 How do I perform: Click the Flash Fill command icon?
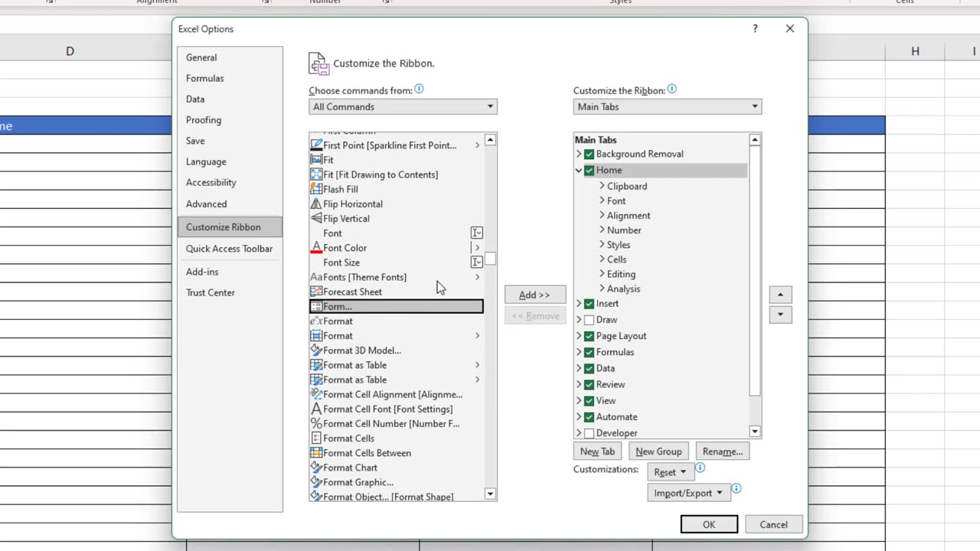point(316,189)
